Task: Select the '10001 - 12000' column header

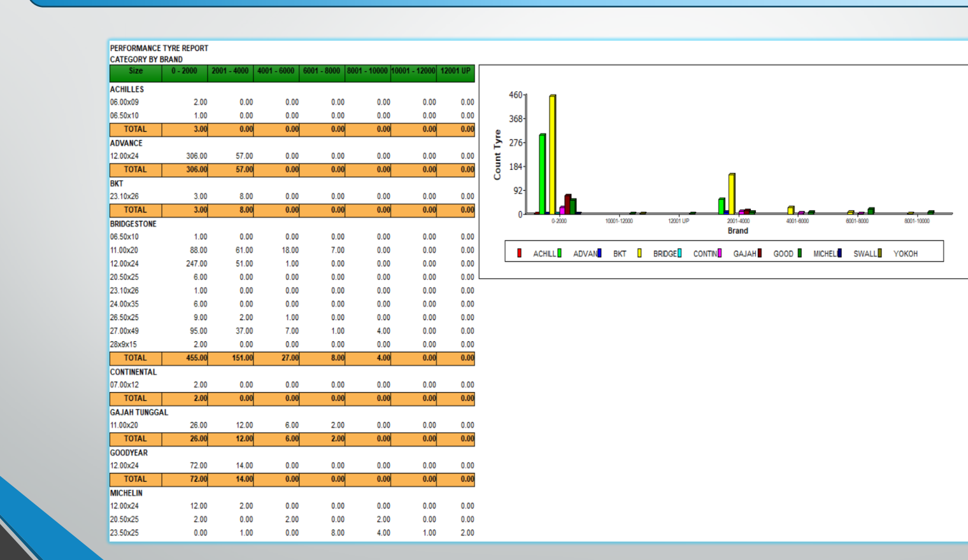Action: 414,73
